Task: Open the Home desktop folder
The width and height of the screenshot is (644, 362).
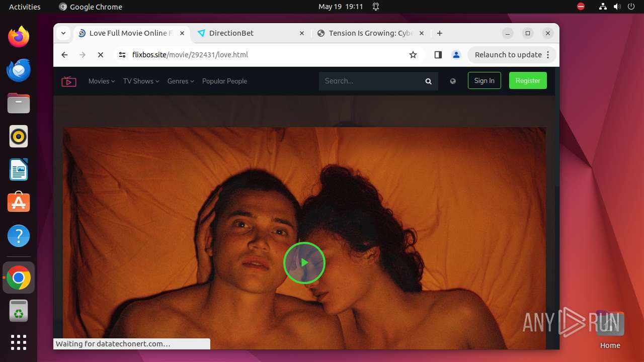Action: coord(610,329)
